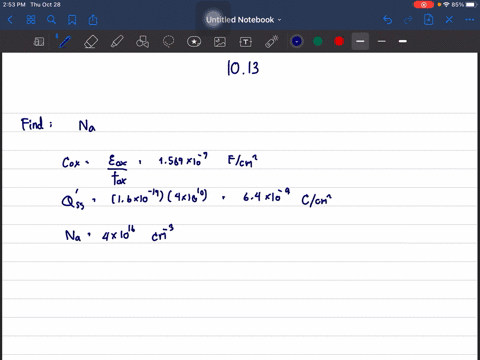
Task: Select the thickest stroke thickness
Action: (x=403, y=41)
